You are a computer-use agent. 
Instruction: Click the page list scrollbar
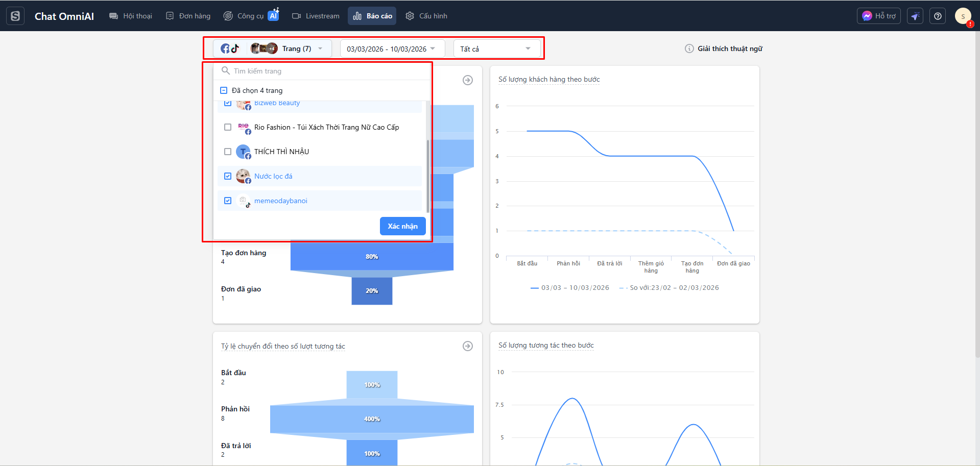[427, 176]
